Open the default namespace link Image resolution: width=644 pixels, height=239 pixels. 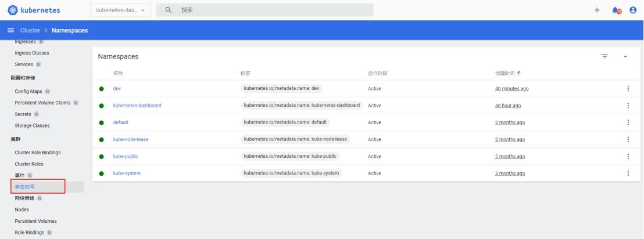click(121, 122)
